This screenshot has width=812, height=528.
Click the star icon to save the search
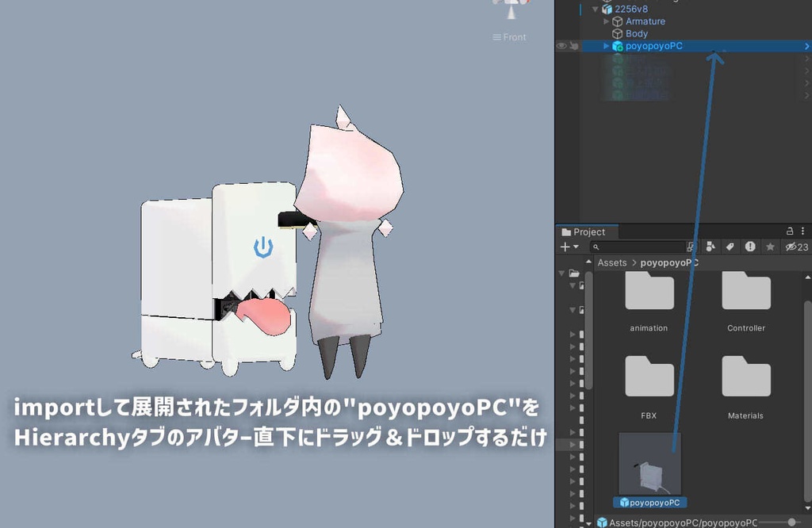[770, 246]
